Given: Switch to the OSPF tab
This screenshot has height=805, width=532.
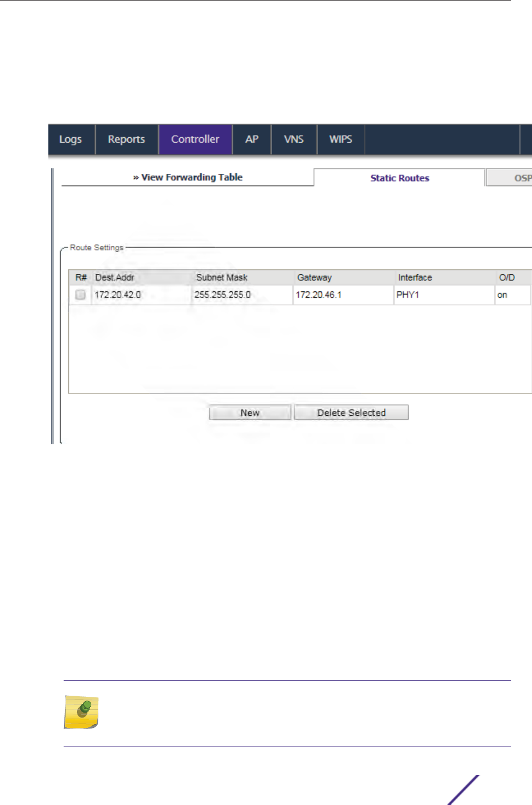Looking at the screenshot, I should pyautogui.click(x=509, y=178).
